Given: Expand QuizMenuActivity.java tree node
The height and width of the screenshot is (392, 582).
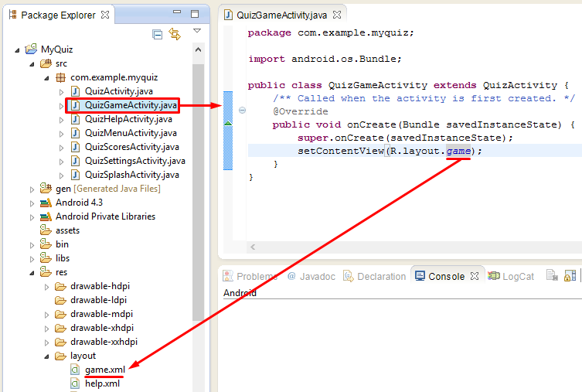Looking at the screenshot, I should (x=61, y=134).
